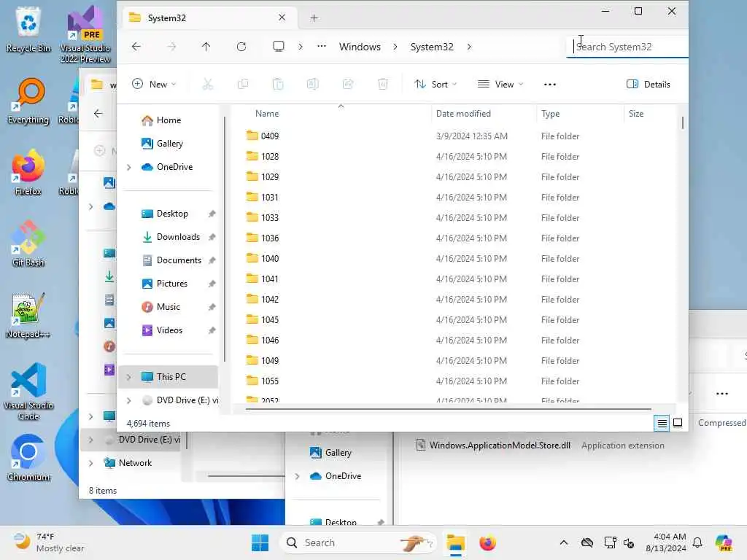747x560 pixels.
Task: Expand This PC tree node
Action: pyautogui.click(x=128, y=377)
